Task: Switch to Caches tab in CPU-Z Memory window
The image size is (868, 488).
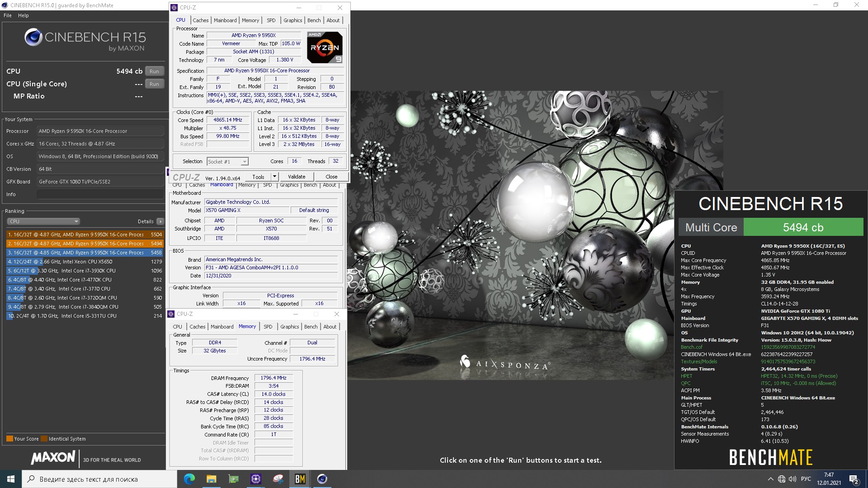Action: (198, 327)
